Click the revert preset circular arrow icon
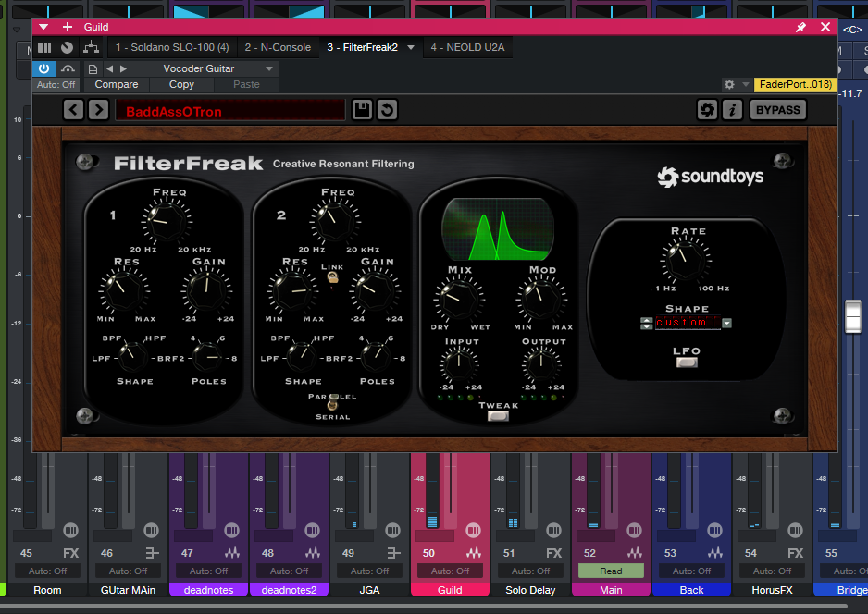The image size is (868, 614). pyautogui.click(x=387, y=109)
